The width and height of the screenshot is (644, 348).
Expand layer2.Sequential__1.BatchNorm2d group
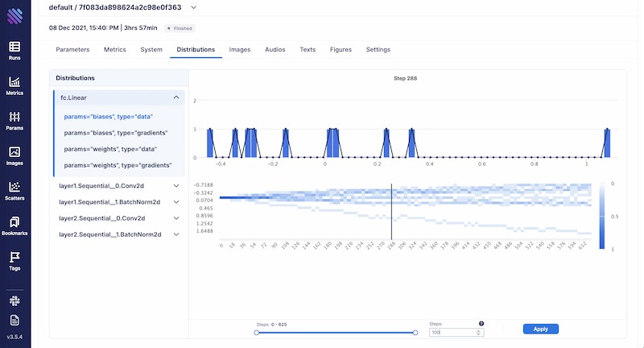click(176, 234)
